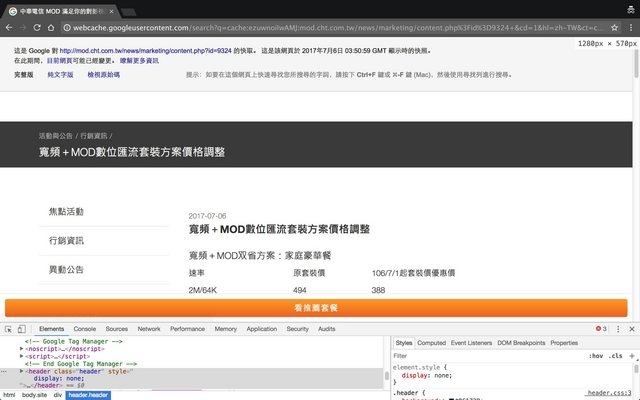Activate the DevTools inspect element tool
This screenshot has width=640, height=400.
tap(8, 329)
